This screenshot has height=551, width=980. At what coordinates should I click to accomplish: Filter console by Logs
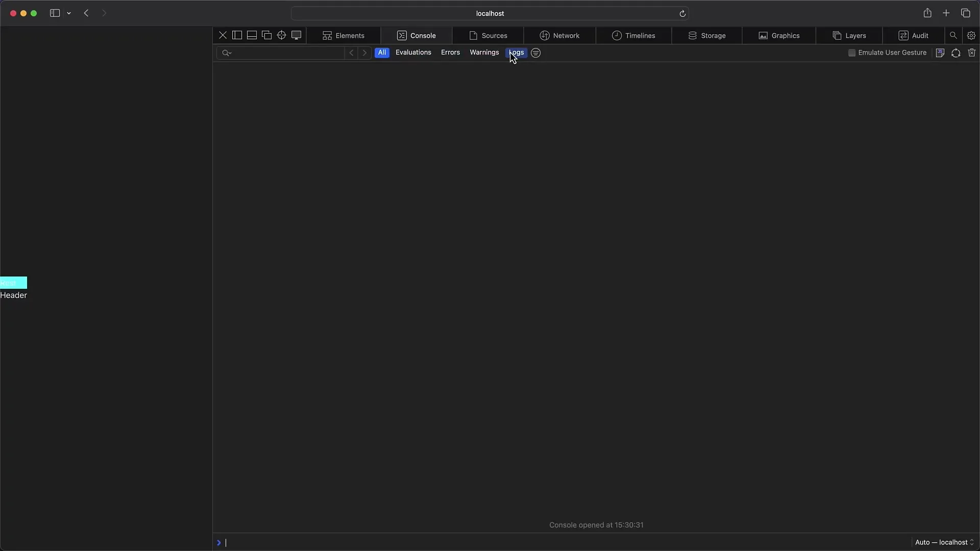(x=517, y=53)
